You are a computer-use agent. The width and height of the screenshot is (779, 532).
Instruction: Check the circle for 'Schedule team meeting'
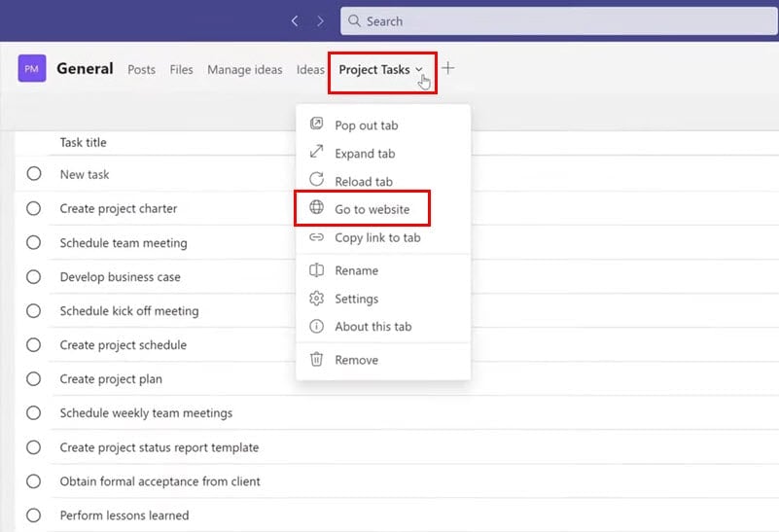pos(34,242)
